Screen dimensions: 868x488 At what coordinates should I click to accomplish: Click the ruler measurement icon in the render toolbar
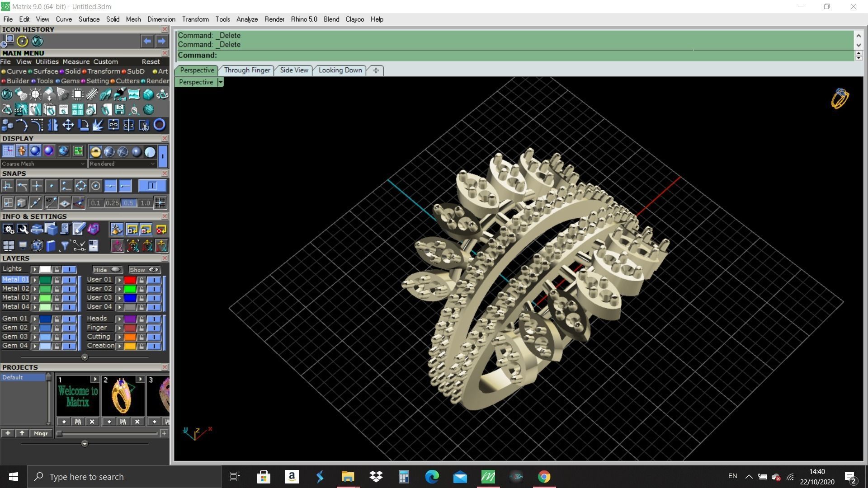click(92, 94)
